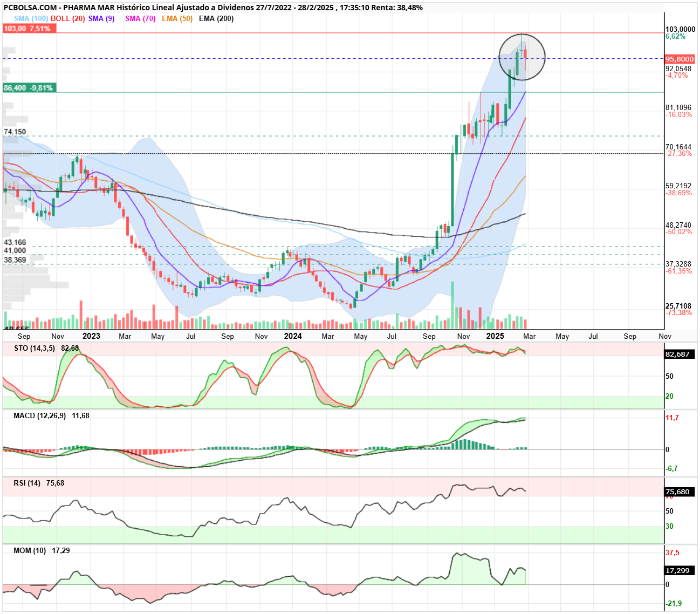Click the 2025 year label on time axis
Screen dimensions: 700x614
495,336
